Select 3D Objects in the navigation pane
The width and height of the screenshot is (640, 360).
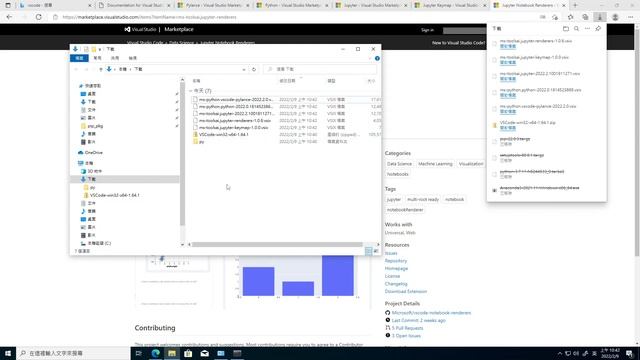pyautogui.click(x=91, y=171)
